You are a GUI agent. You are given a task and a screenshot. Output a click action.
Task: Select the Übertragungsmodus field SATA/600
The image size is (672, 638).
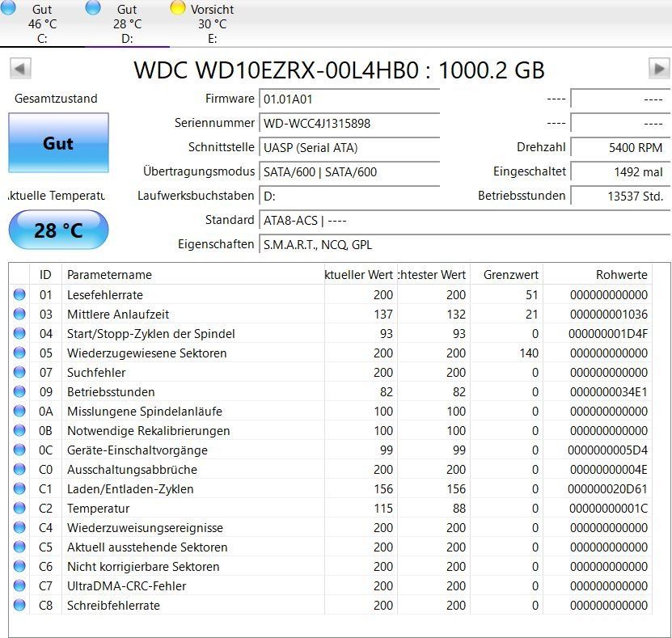click(x=349, y=171)
